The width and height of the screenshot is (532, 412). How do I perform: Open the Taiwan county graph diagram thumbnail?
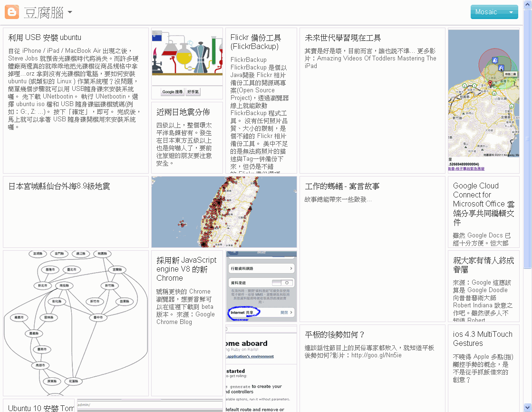click(76, 323)
